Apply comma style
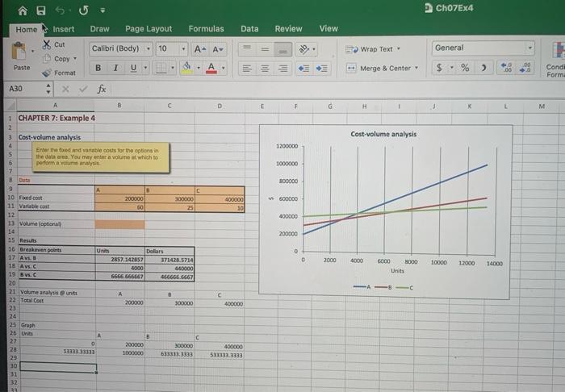The height and width of the screenshot is (392, 565). (x=484, y=67)
